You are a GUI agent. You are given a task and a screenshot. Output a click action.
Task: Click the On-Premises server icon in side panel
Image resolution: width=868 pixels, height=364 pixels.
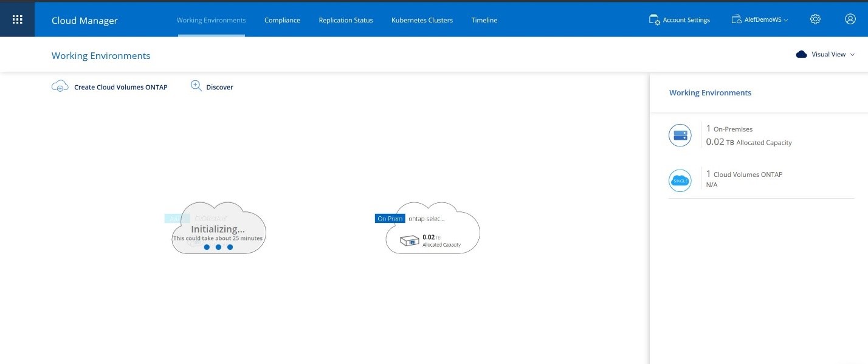coord(680,135)
